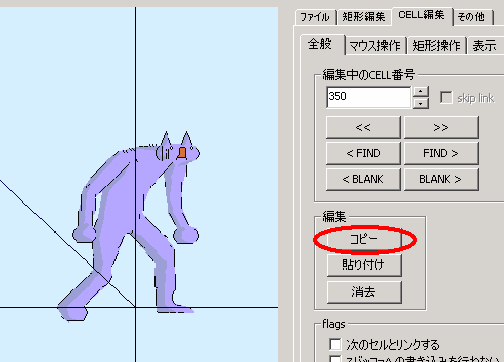Increase CELL number with up arrow

point(421,91)
